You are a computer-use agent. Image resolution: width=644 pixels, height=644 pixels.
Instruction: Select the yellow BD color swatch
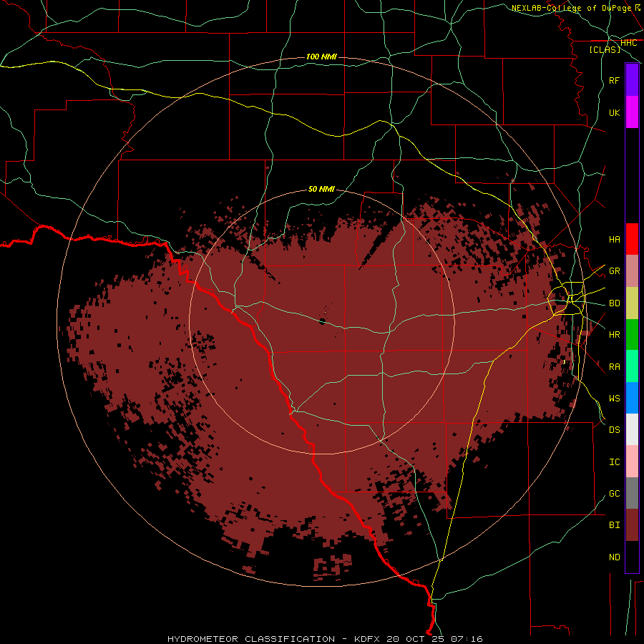632,303
